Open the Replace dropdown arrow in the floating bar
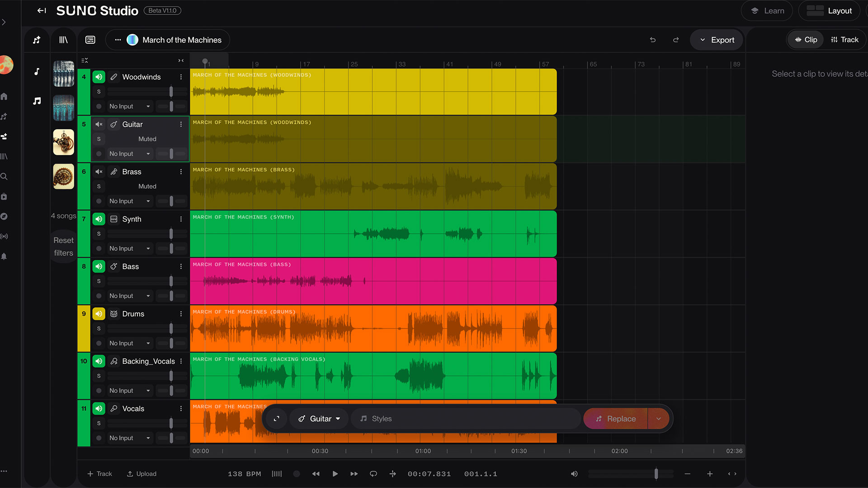 coord(659,418)
